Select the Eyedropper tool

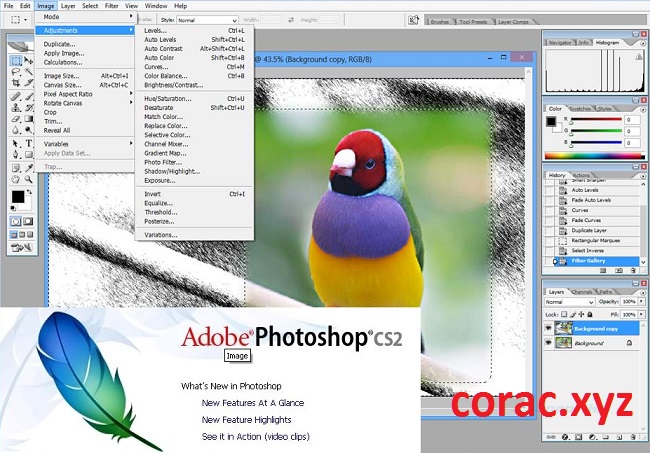click(28, 168)
